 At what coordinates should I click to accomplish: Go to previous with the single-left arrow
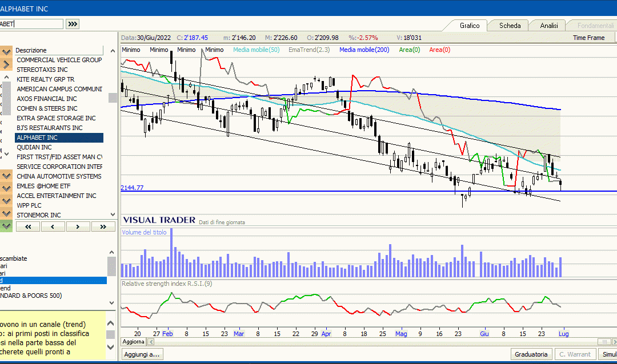coord(53,227)
